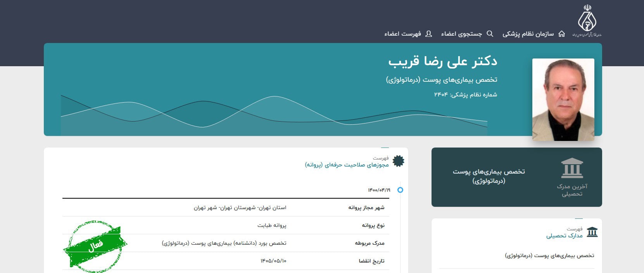Click the doctor's profile photo
The width and height of the screenshot is (644, 273).
point(563,100)
